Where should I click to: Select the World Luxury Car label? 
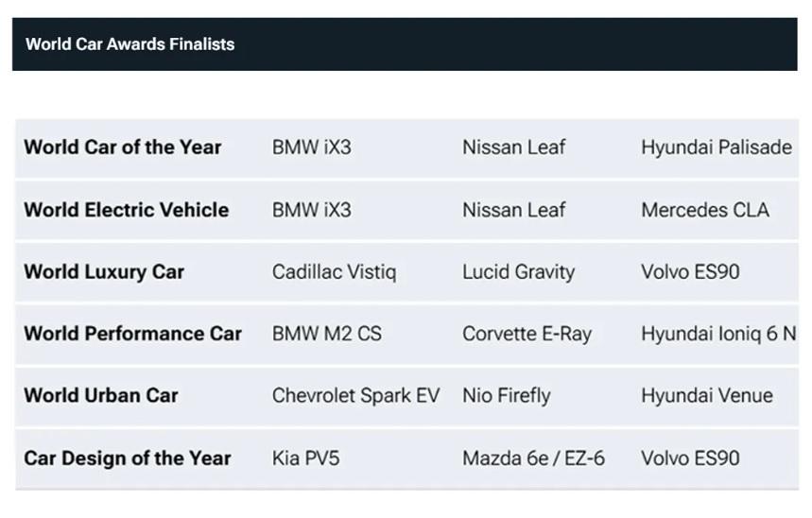pyautogui.click(x=104, y=272)
